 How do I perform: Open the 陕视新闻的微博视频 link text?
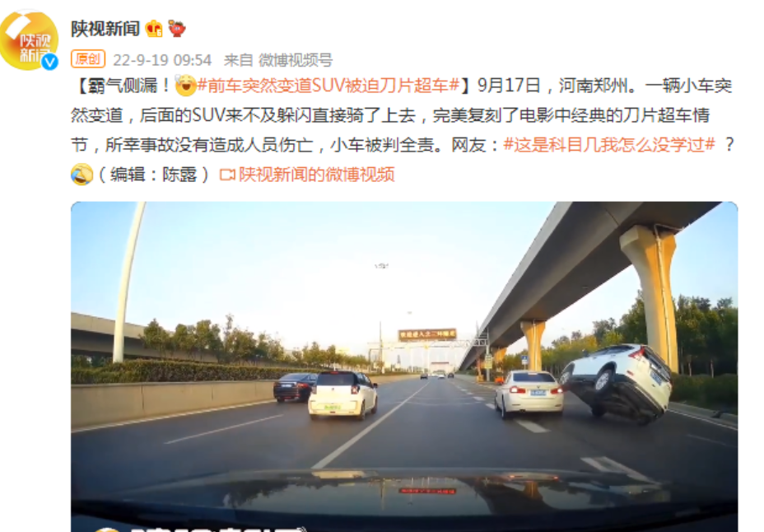coord(316,175)
